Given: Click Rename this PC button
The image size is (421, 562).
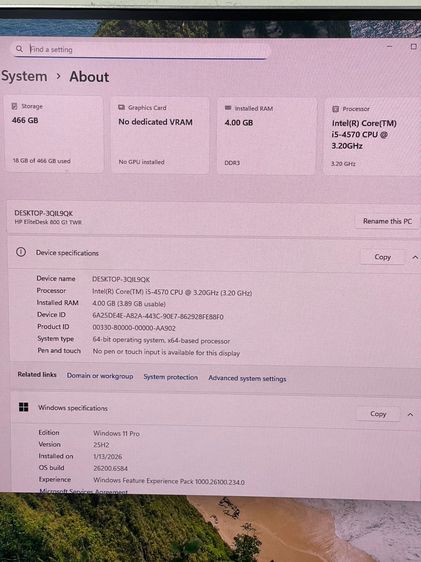Looking at the screenshot, I should click(x=387, y=221).
